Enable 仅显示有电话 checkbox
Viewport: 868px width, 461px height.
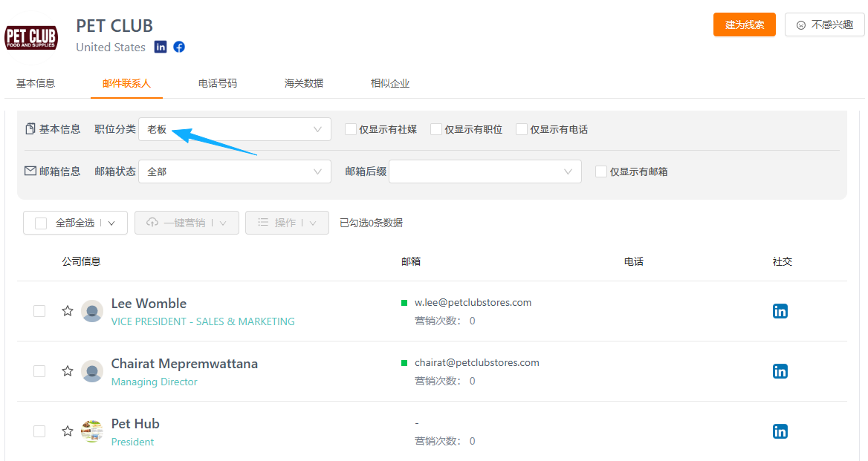tap(522, 129)
